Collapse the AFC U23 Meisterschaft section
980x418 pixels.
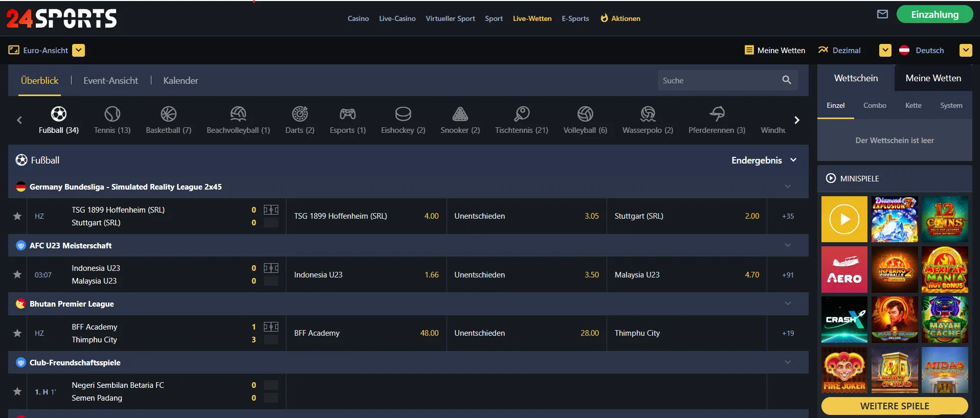click(x=788, y=245)
